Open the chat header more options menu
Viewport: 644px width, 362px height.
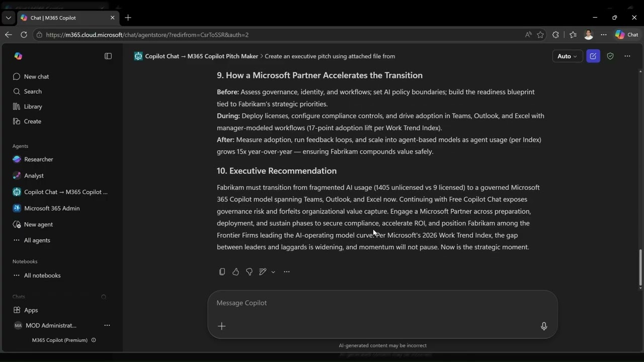(627, 56)
